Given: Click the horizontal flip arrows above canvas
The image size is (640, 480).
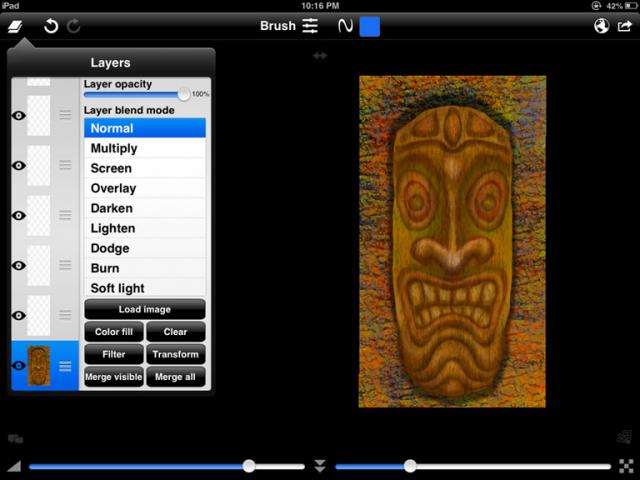Looking at the screenshot, I should pos(320,56).
